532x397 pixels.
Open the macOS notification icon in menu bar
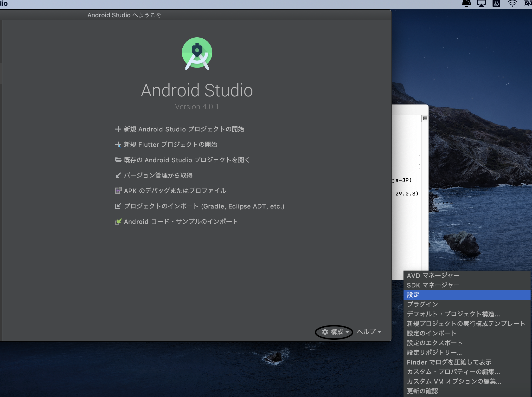point(467,3)
